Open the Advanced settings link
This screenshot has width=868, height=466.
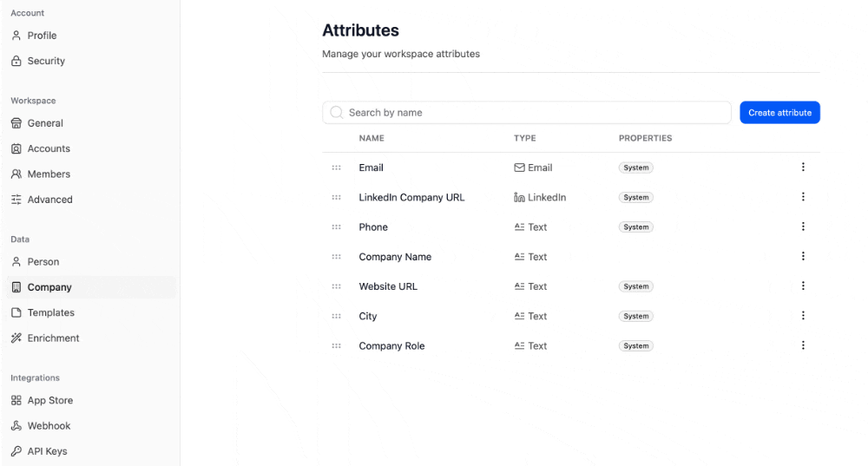pos(49,200)
